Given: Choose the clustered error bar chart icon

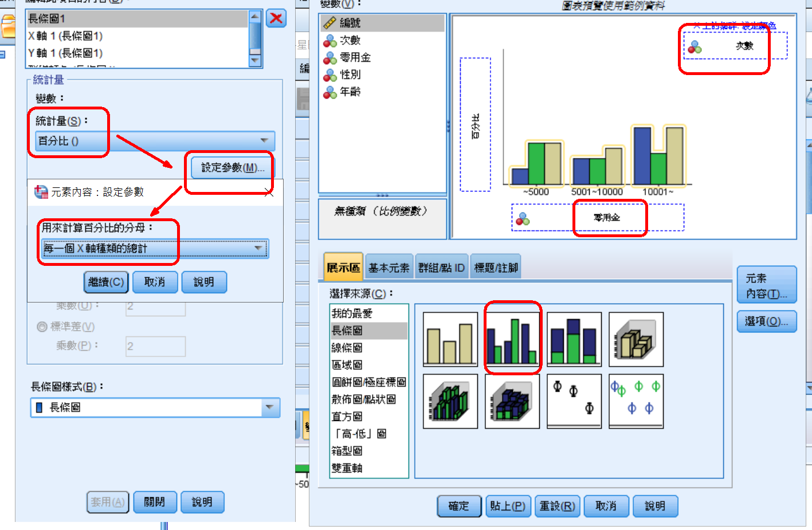Looking at the screenshot, I should (x=636, y=401).
